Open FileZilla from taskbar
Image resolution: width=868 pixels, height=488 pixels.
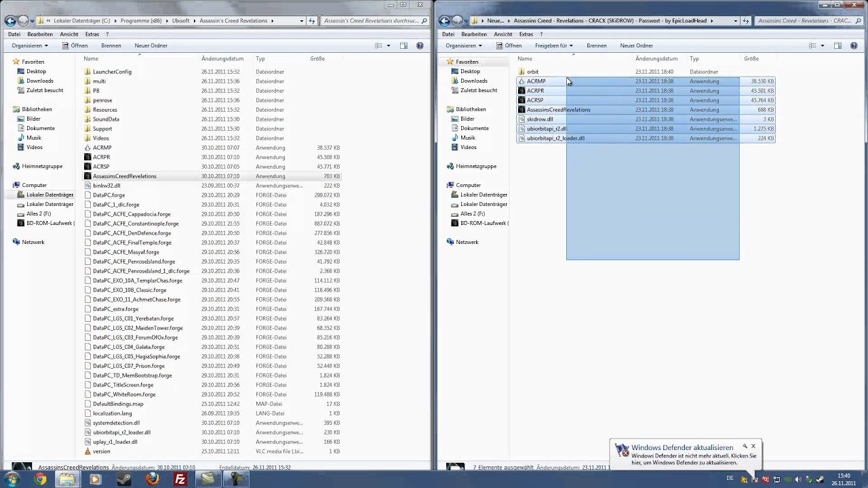(180, 479)
